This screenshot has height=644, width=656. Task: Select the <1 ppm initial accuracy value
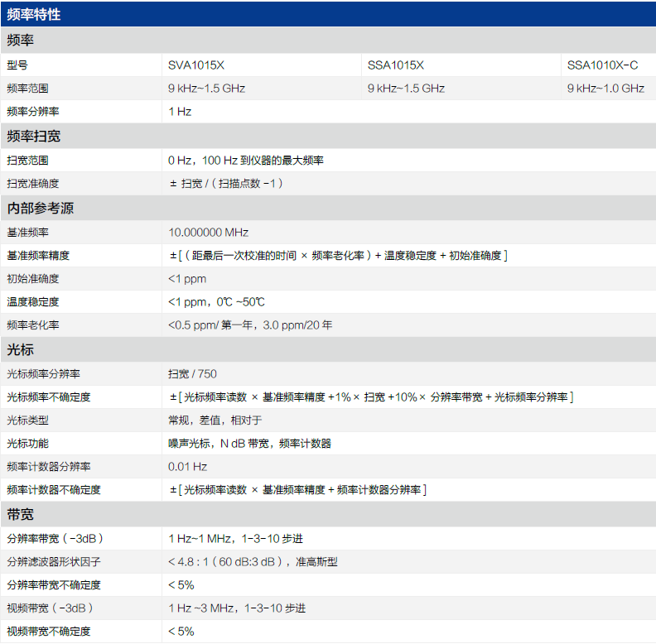[x=187, y=278]
